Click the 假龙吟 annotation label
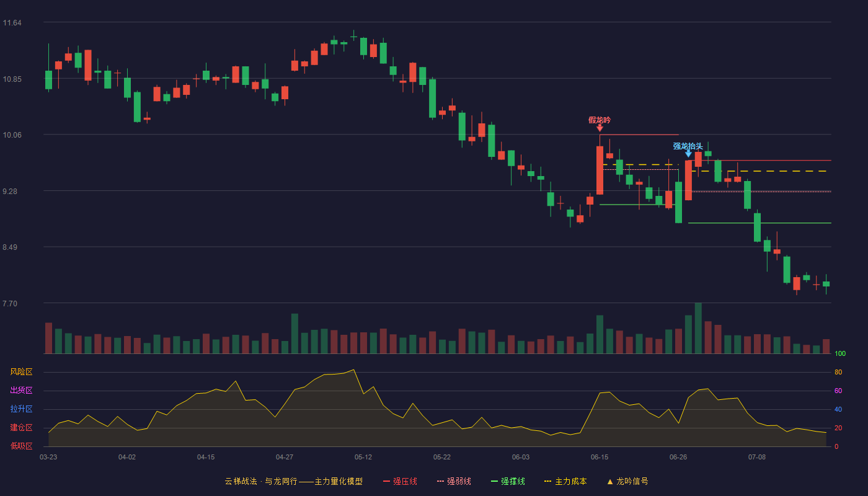Viewport: 868px width, 496px height. click(600, 120)
